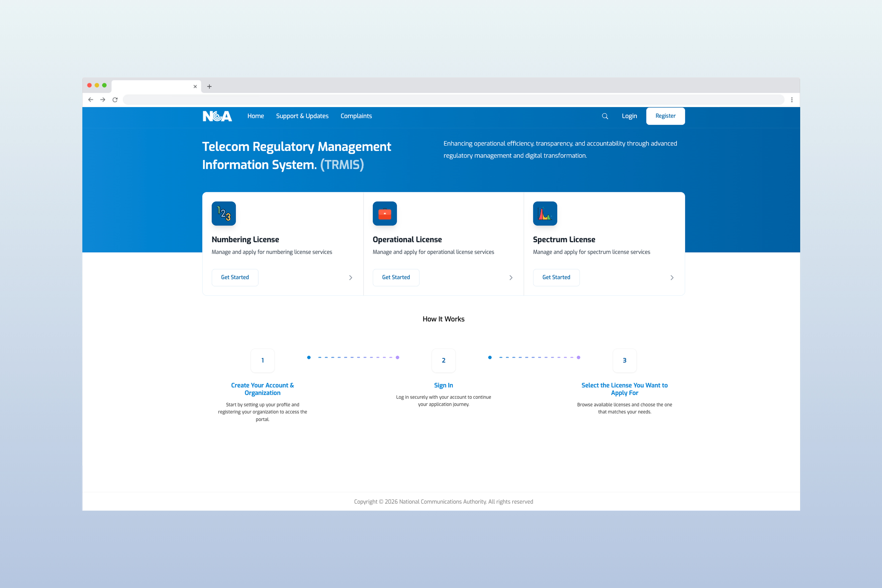
Task: Click the Register button
Action: pyautogui.click(x=665, y=116)
